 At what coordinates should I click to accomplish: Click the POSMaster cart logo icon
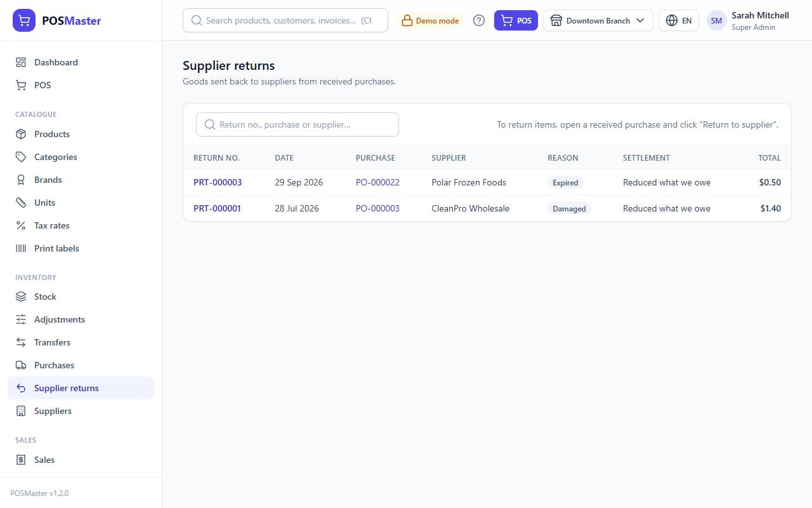(24, 20)
